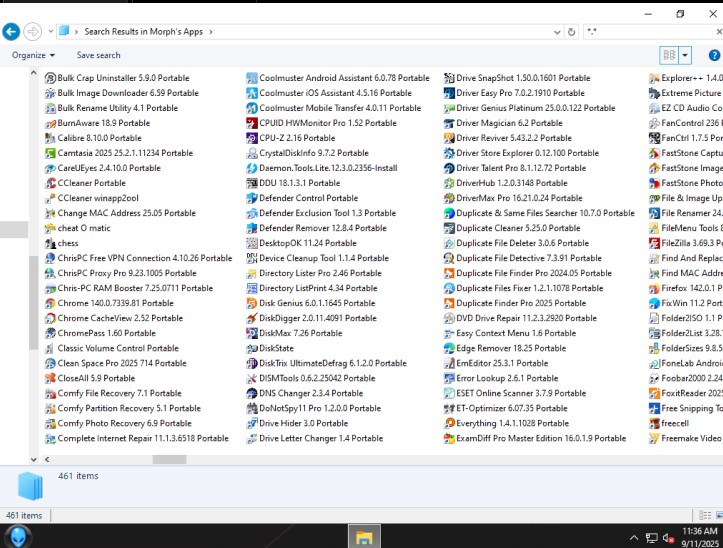
Task: Select DVD Drive Repair 11.2.3.2920 text
Action: [x=510, y=318]
